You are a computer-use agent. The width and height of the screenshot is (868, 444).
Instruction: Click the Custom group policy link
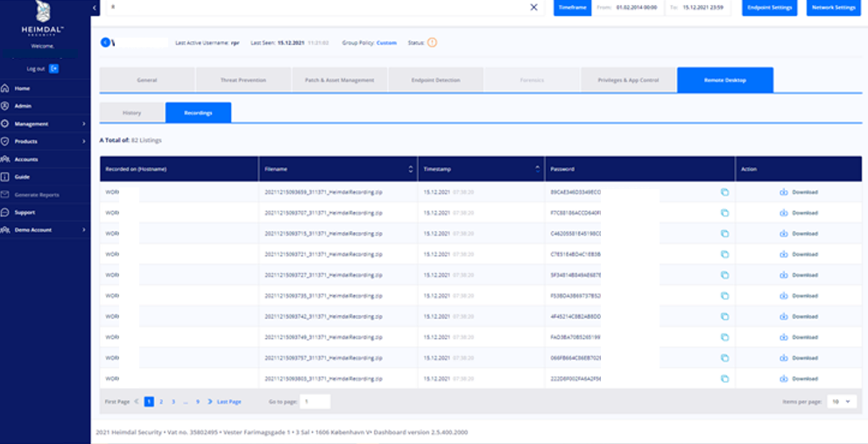(386, 43)
